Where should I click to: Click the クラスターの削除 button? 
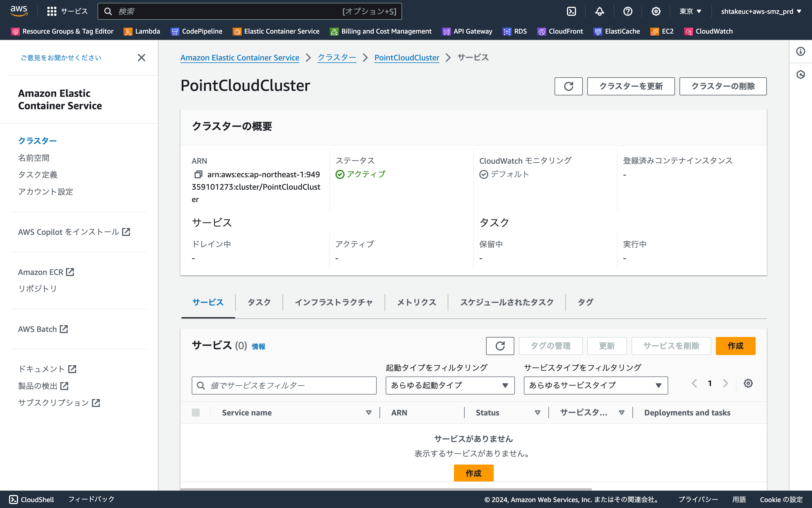tap(723, 86)
